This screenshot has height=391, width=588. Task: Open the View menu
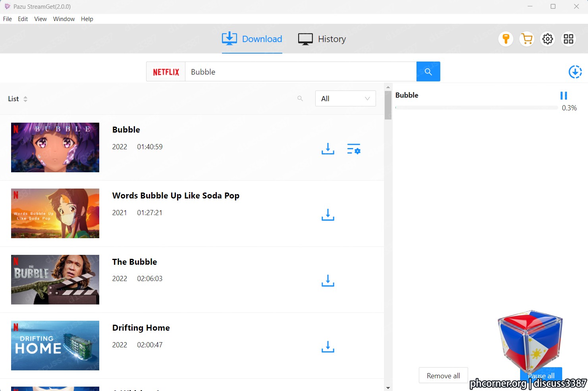(x=40, y=19)
